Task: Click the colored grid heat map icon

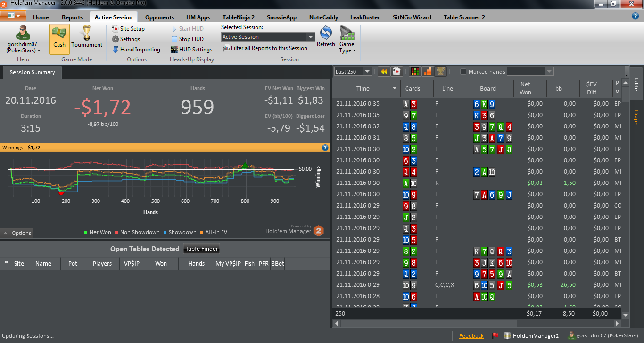Action: coord(415,72)
